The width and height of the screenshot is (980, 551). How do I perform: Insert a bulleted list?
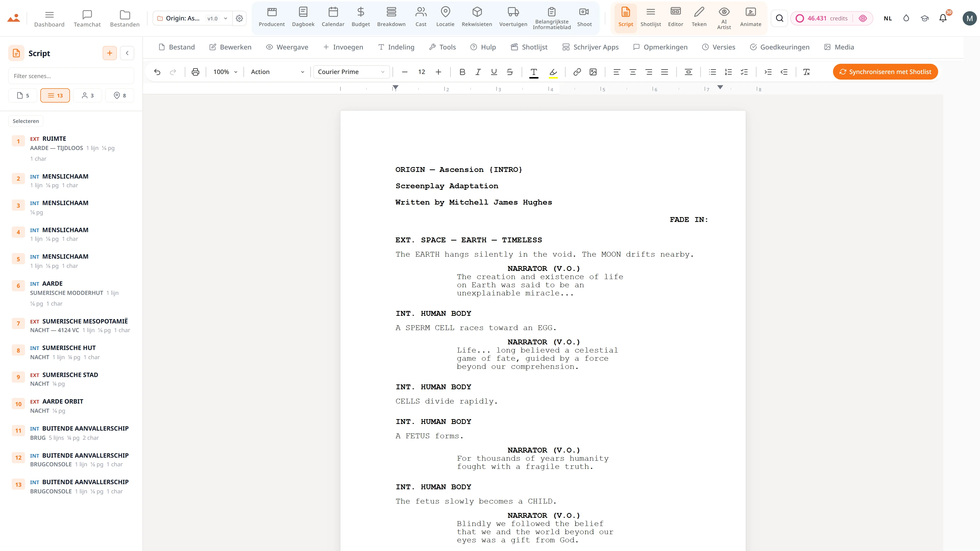tap(713, 72)
